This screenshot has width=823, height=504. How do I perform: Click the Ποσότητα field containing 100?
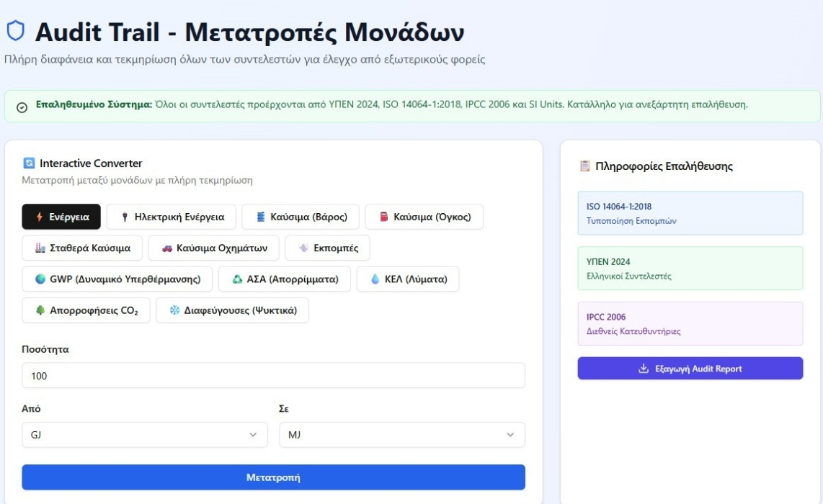click(x=273, y=376)
